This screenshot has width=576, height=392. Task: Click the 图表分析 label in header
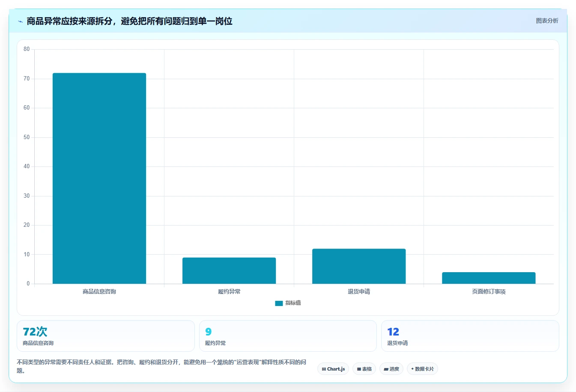(547, 21)
